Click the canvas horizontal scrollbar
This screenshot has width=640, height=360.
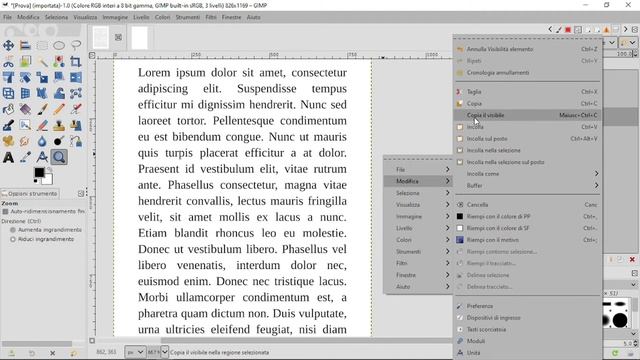pos(306,340)
